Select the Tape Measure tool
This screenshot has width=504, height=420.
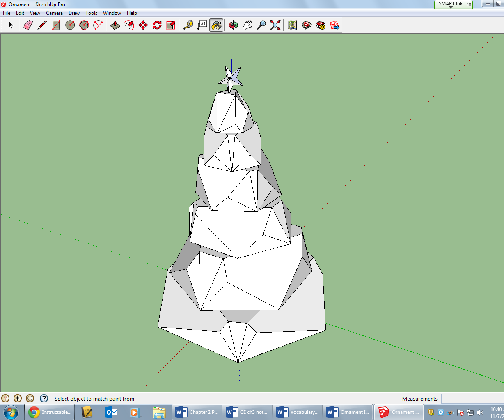[188, 25]
